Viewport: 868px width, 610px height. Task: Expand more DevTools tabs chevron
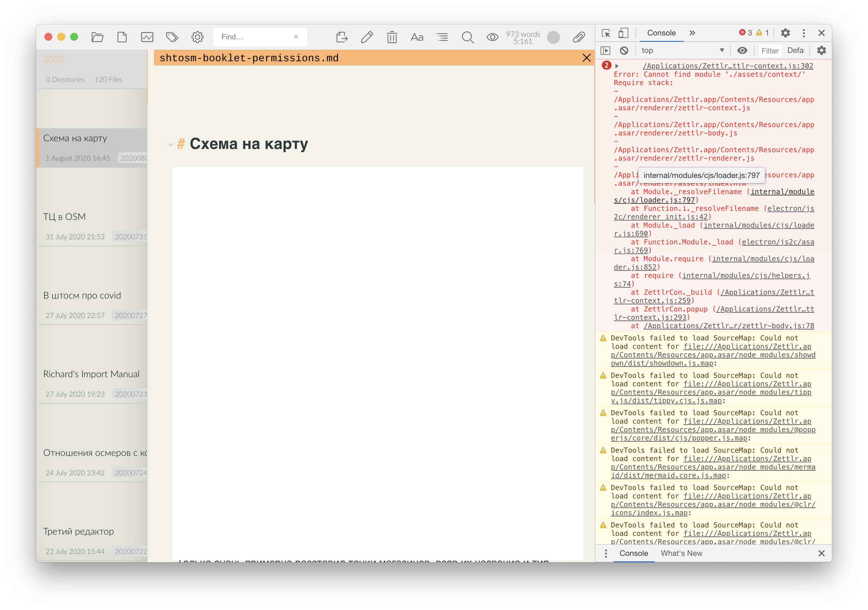point(692,33)
